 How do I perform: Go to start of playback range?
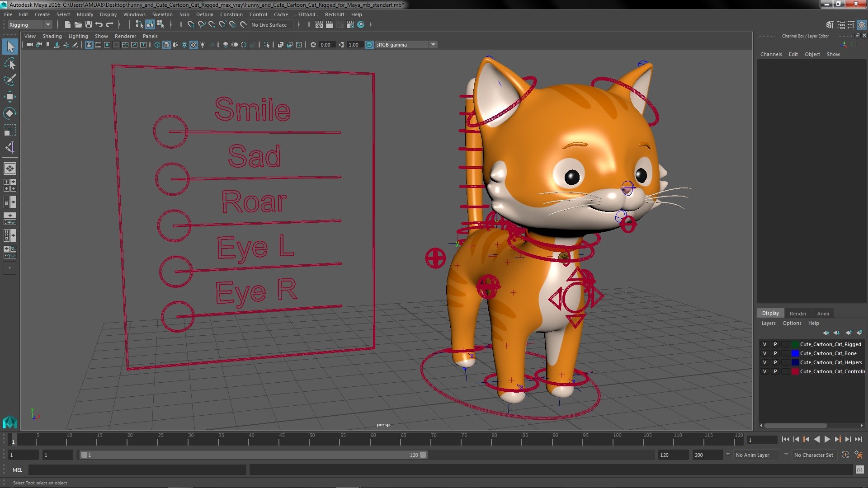tap(785, 439)
